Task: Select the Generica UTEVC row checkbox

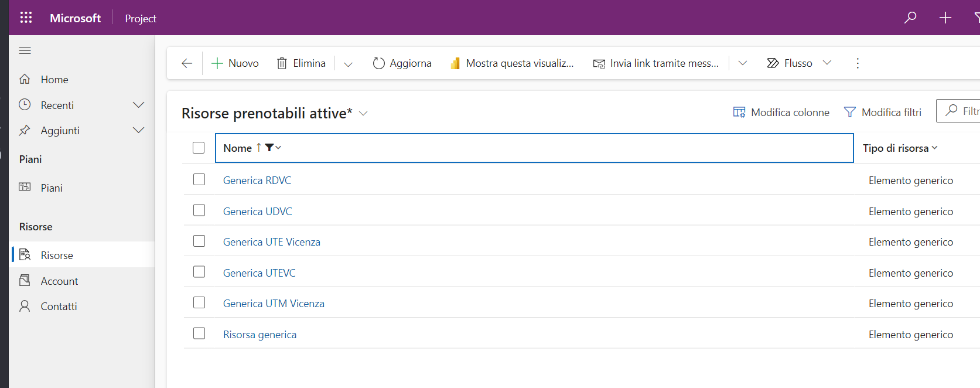Action: point(199,272)
